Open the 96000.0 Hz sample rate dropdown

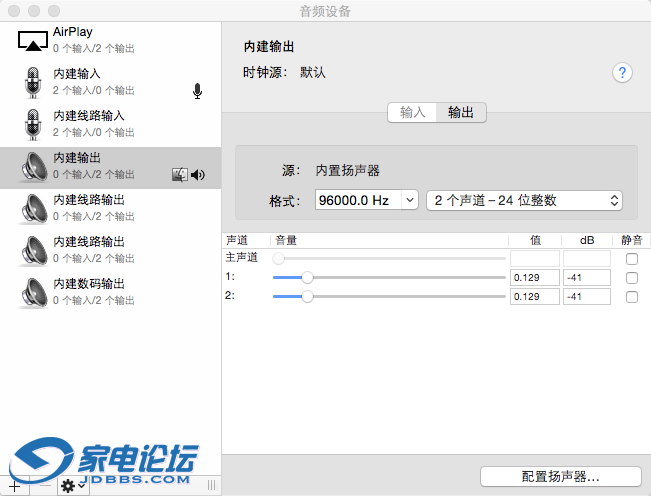[x=410, y=200]
